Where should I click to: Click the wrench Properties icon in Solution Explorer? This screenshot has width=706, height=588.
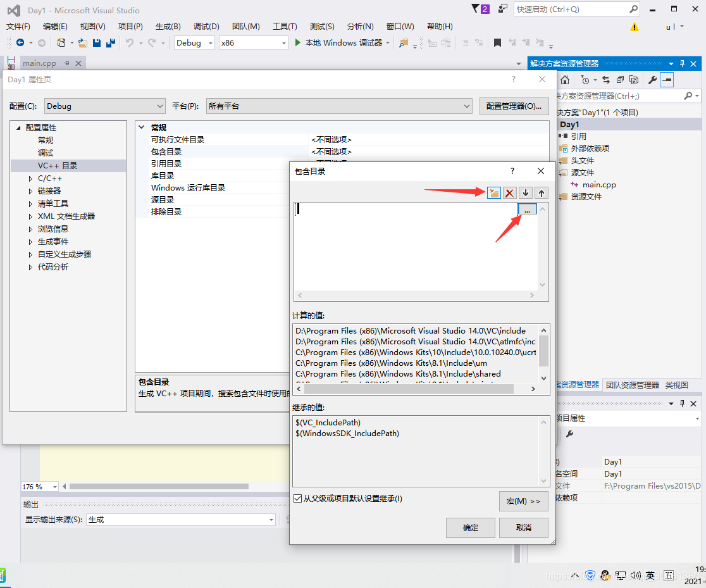[x=652, y=80]
